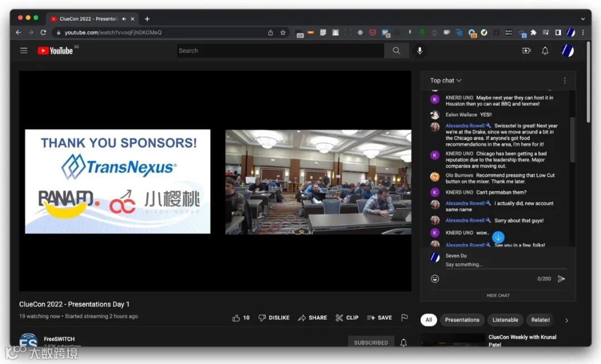Image resolution: width=601 pixels, height=364 pixels.
Task: Open ClueCon Weekly with Krunal Patel video
Action: tap(522, 341)
